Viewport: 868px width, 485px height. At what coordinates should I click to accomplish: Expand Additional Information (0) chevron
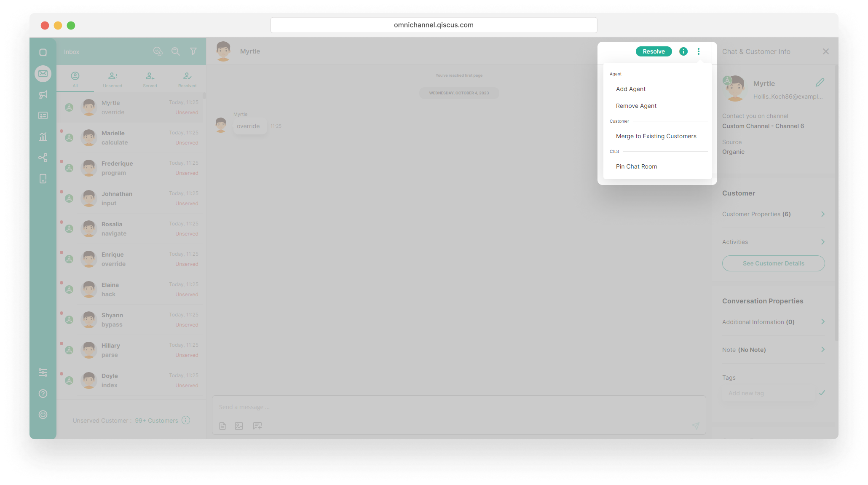pos(823,322)
